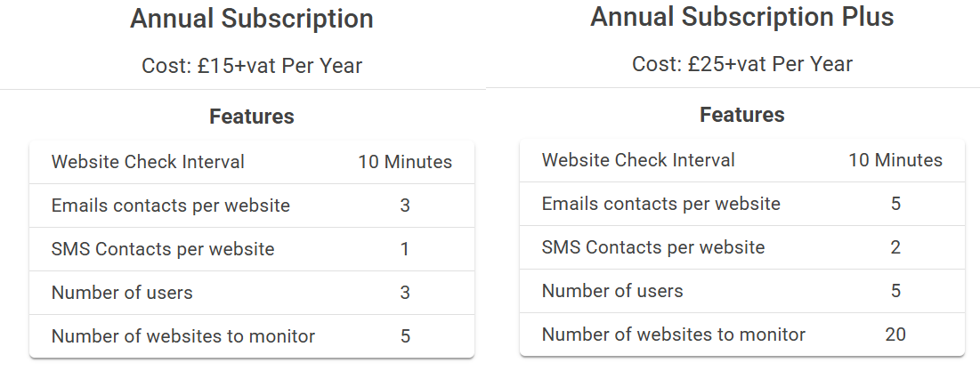Click the 10 Minutes value in Plus plan
Image resolution: width=980 pixels, height=371 pixels.
click(895, 160)
